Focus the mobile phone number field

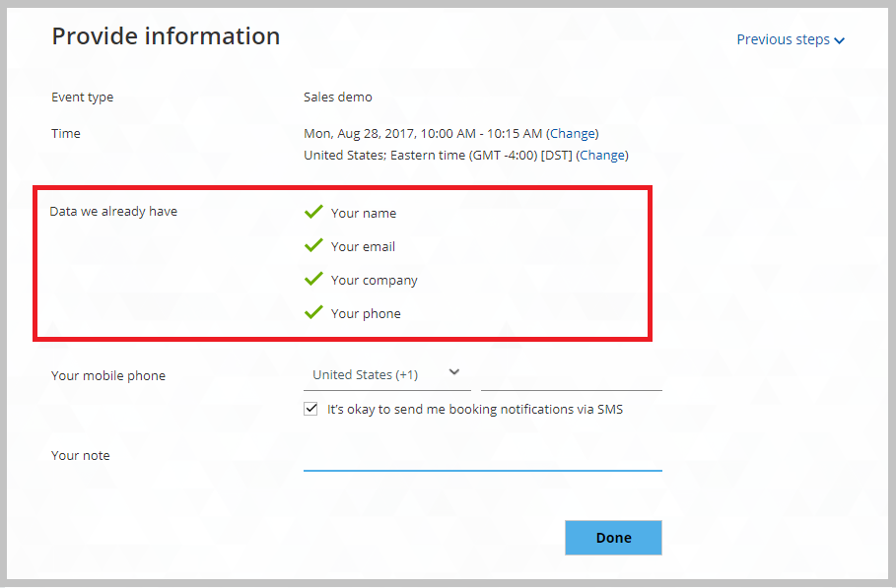572,377
